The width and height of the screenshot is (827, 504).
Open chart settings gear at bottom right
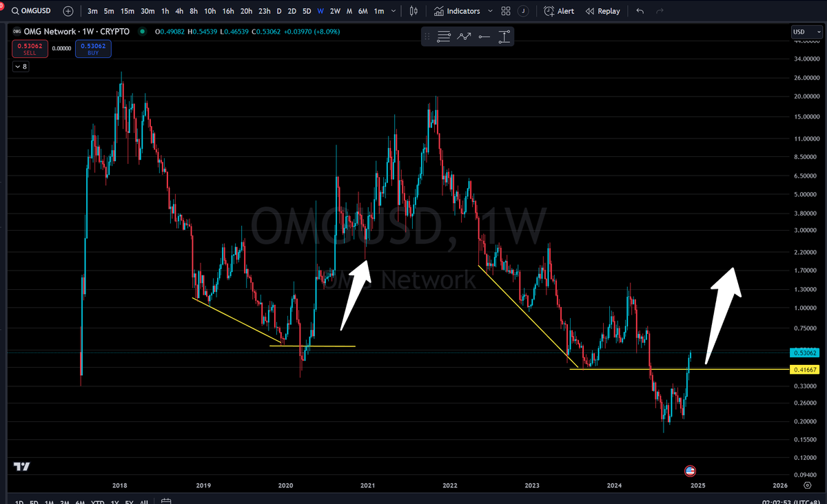click(x=807, y=485)
